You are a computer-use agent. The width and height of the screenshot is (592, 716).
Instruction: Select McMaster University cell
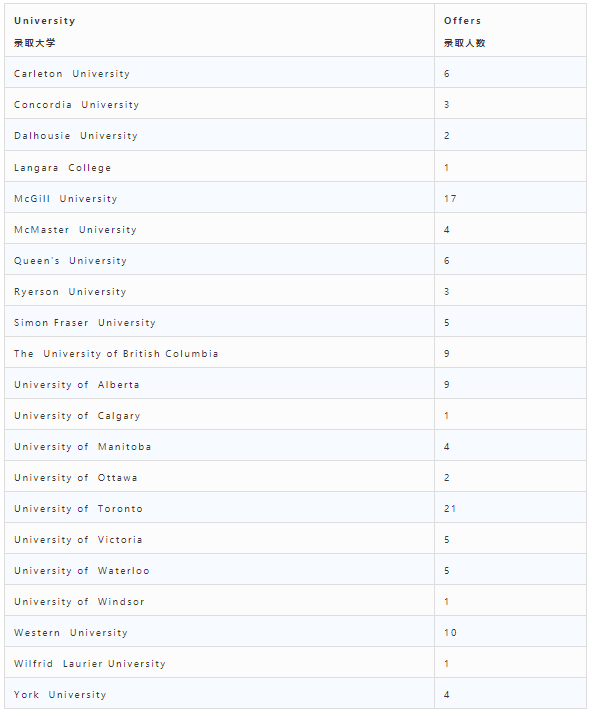click(x=219, y=229)
